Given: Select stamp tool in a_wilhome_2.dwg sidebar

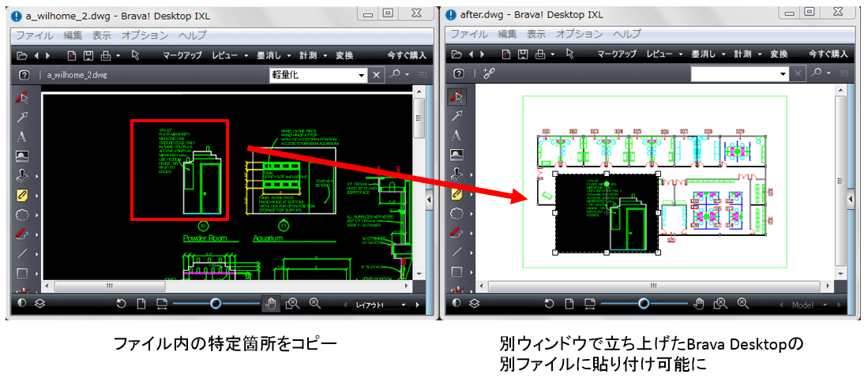Looking at the screenshot, I should pyautogui.click(x=22, y=175).
